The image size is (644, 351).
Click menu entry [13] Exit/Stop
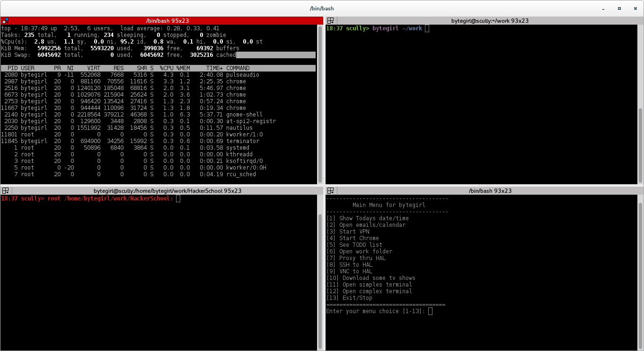point(349,298)
